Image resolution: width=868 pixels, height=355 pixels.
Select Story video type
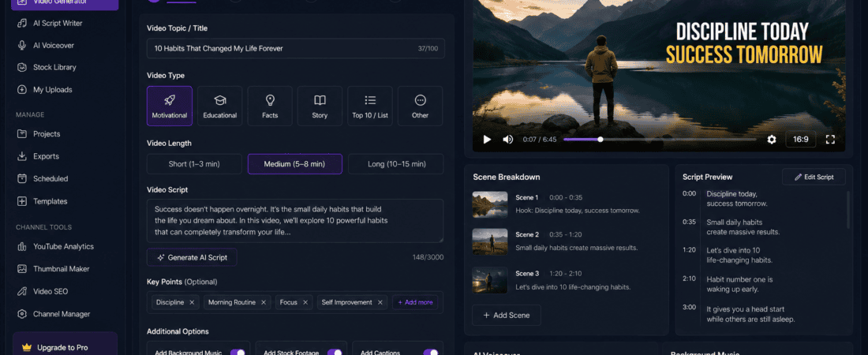tap(320, 106)
